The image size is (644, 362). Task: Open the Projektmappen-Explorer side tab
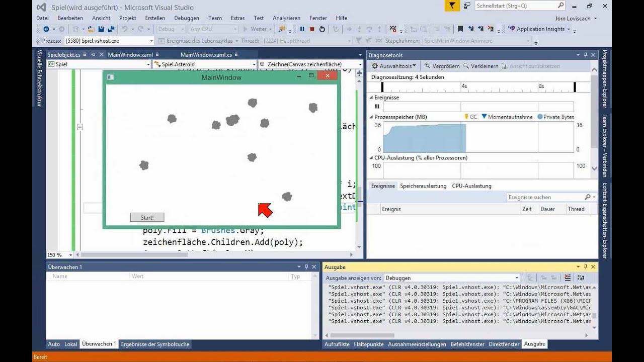click(x=605, y=78)
